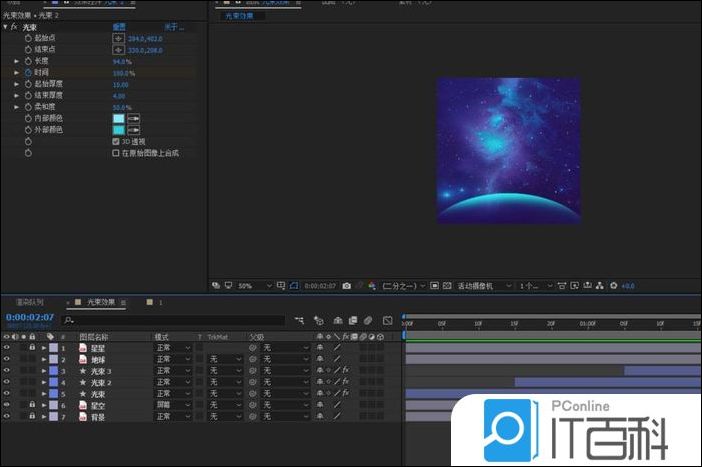This screenshot has height=467, width=702.
Task: Check the 在原始图像上合成 checkbox
Action: [x=116, y=153]
